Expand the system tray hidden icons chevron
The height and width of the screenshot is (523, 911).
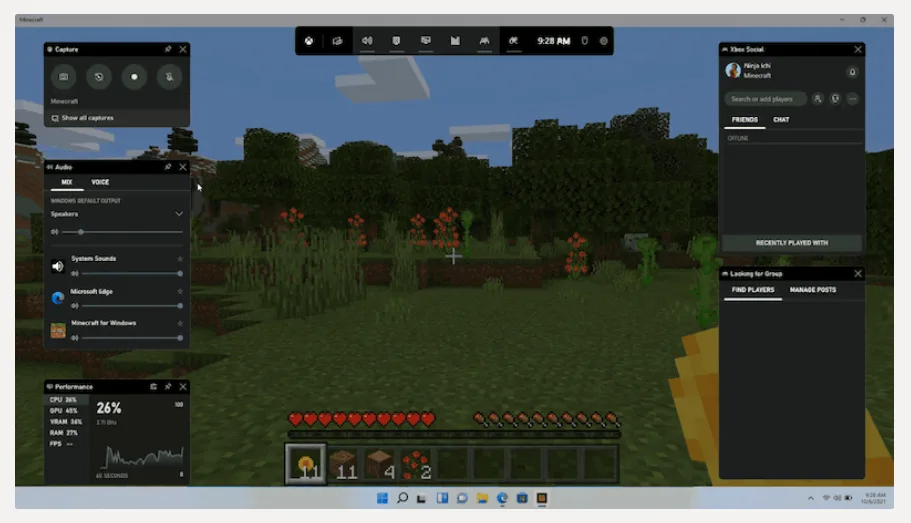pyautogui.click(x=810, y=499)
